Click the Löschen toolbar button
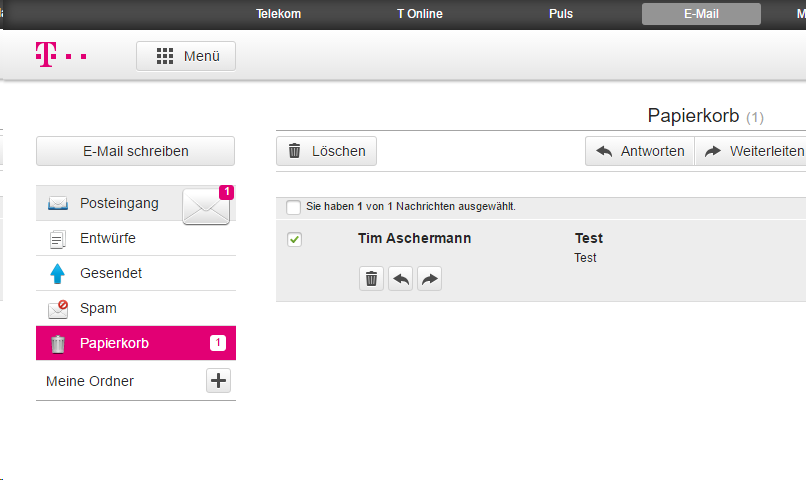Image resolution: width=806 pixels, height=480 pixels. click(x=326, y=151)
